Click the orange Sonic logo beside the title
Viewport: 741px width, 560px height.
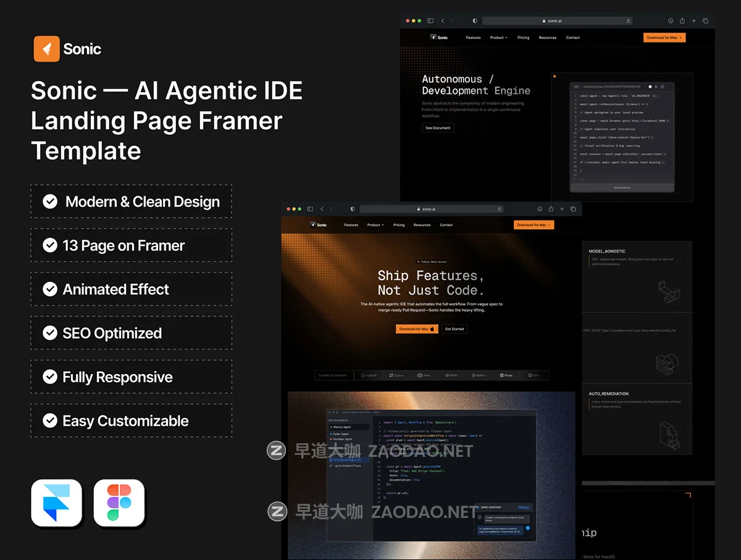pyautogui.click(x=46, y=49)
